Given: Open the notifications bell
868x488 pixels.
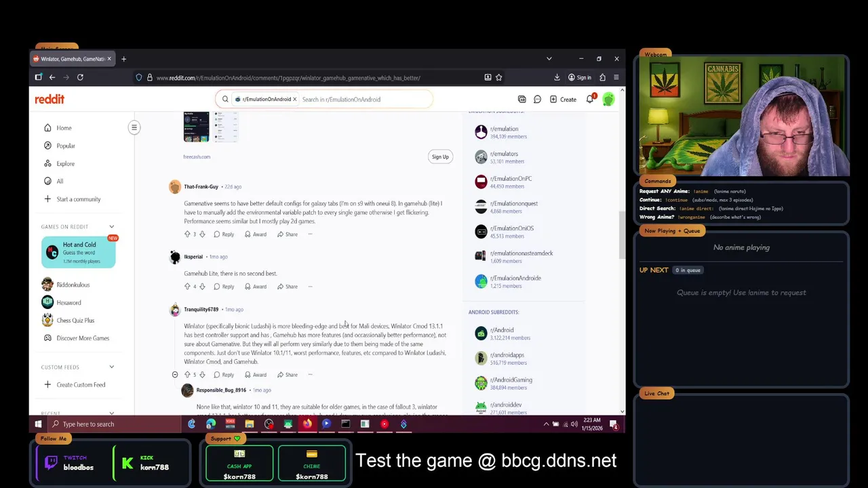Looking at the screenshot, I should pyautogui.click(x=591, y=100).
